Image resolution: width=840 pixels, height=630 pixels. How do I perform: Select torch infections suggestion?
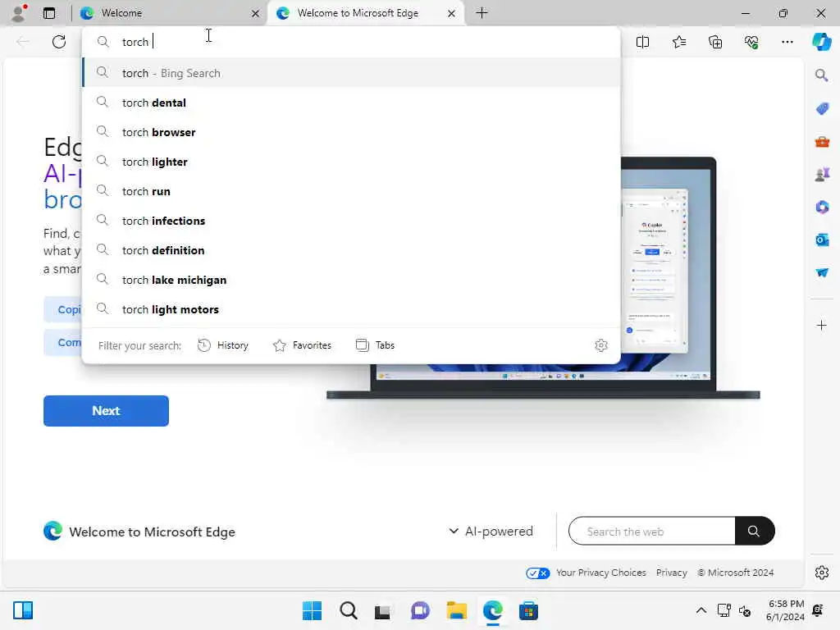(x=351, y=221)
